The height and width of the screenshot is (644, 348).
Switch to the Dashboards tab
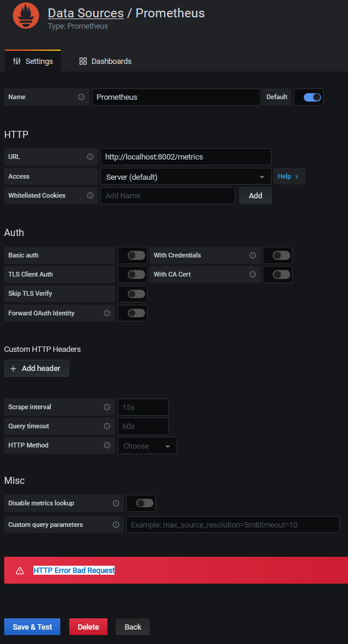pyautogui.click(x=104, y=61)
